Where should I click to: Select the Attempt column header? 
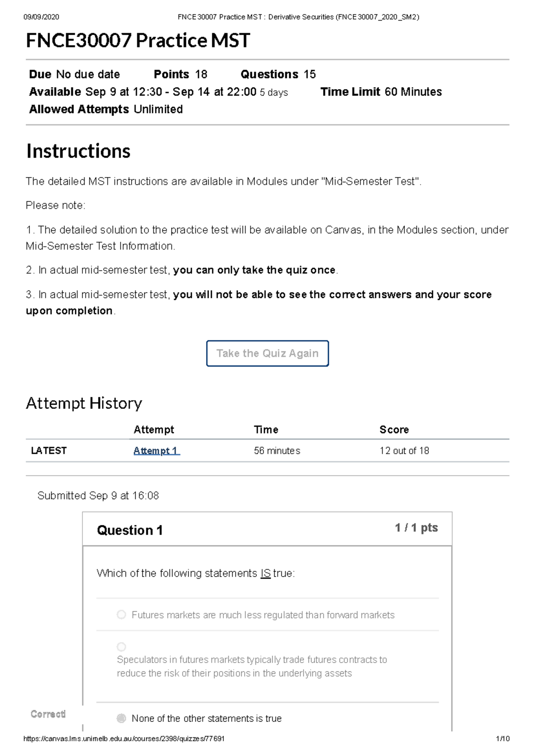pyautogui.click(x=154, y=429)
